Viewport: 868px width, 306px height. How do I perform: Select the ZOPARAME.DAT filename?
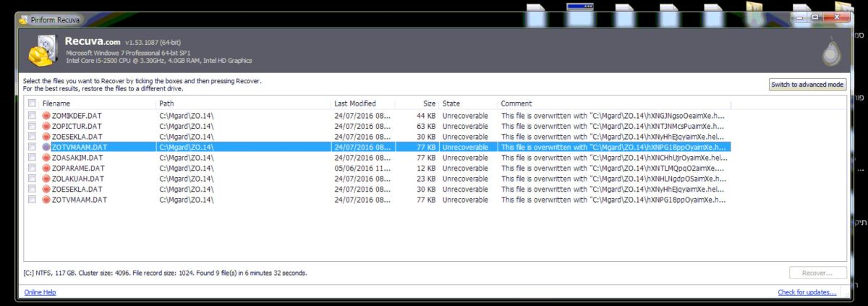click(x=77, y=168)
